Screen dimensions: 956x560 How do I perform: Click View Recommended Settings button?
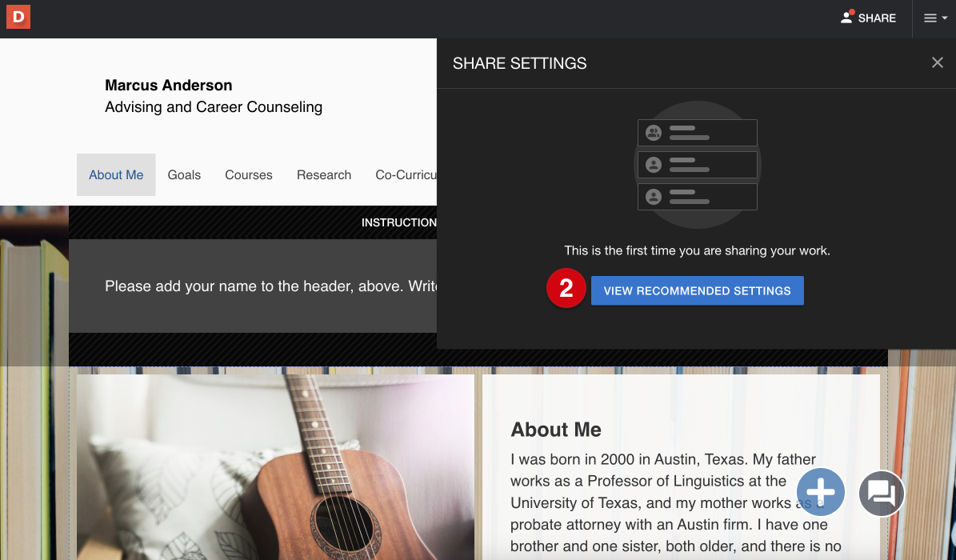(697, 291)
